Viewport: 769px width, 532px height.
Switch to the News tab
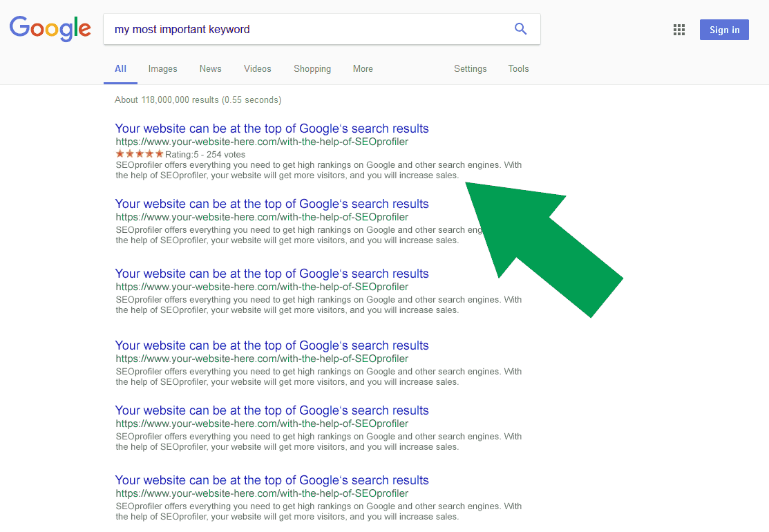(210, 69)
